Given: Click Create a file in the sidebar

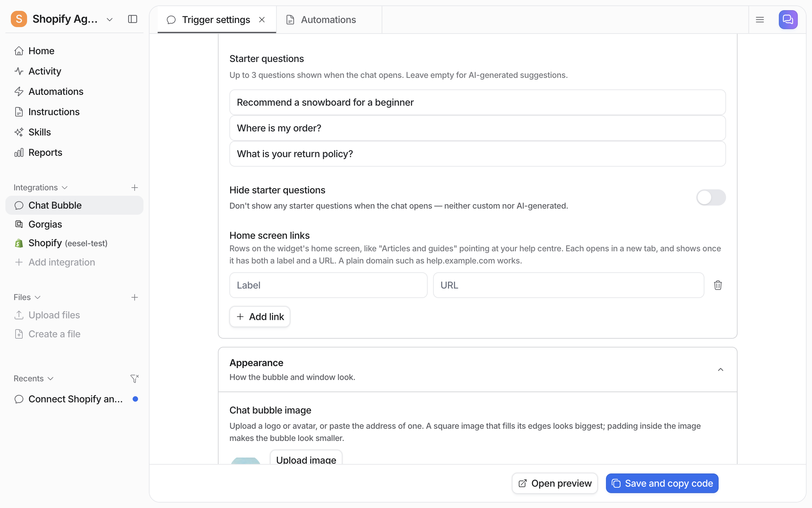Looking at the screenshot, I should tap(74, 334).
